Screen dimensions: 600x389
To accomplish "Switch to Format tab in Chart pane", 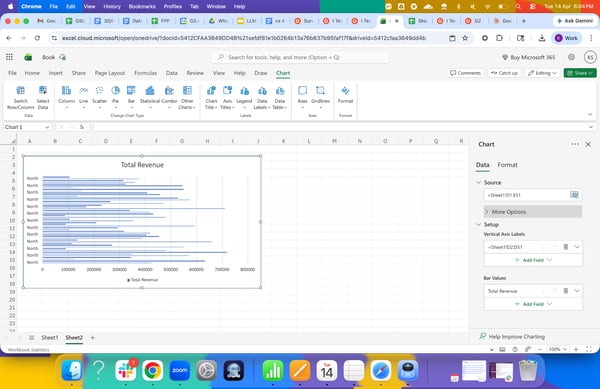I will pos(507,165).
